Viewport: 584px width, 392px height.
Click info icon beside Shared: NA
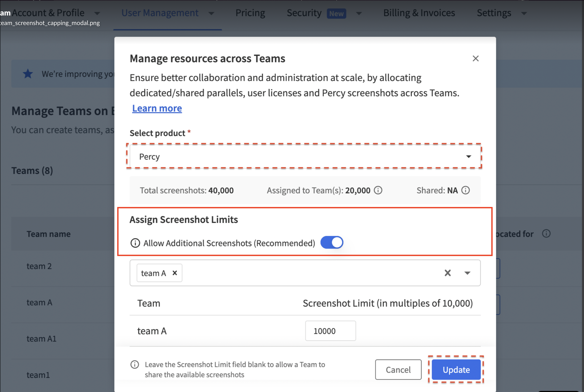465,190
